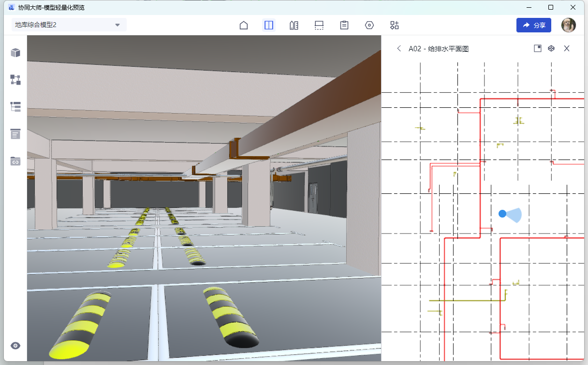Click the square pop-out icon in drawing panel

point(537,48)
